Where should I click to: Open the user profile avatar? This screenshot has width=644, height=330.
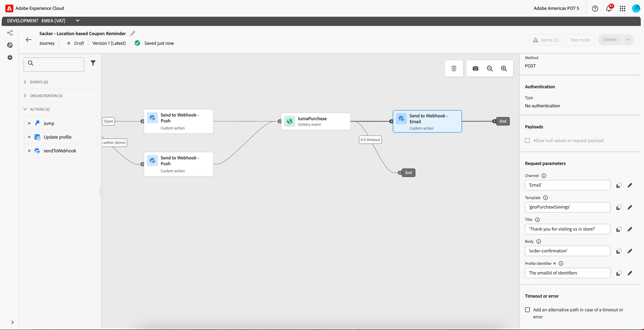click(636, 9)
